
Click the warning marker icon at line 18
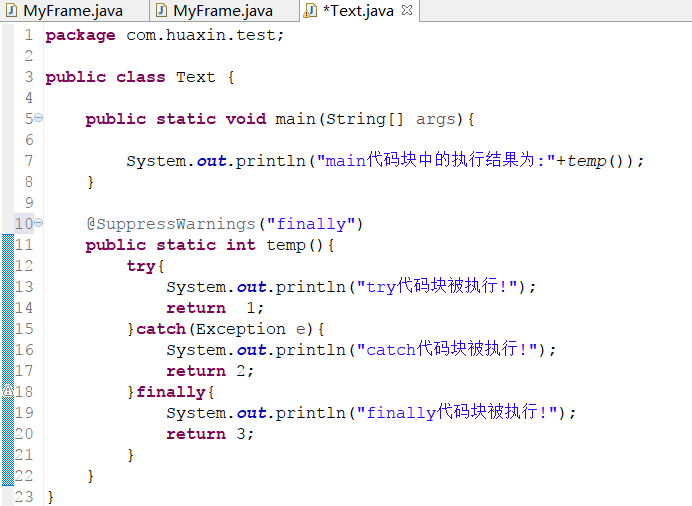tap(8, 391)
